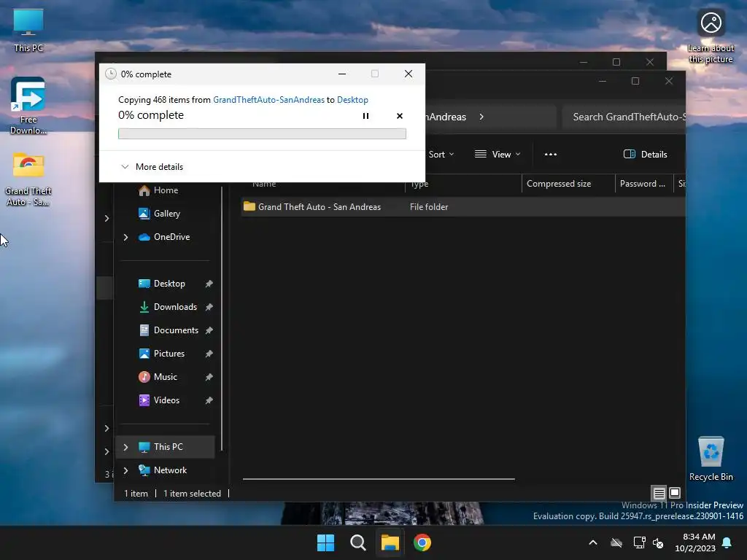Pause the file copy operation
Viewport: 747px width, 560px height.
click(x=365, y=116)
